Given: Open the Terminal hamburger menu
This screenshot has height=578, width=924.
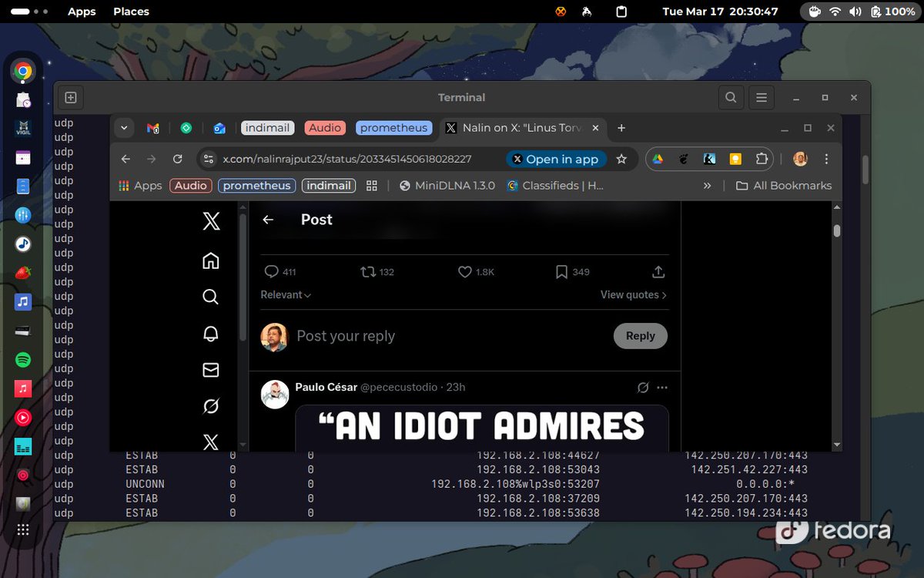Looking at the screenshot, I should click(x=762, y=97).
